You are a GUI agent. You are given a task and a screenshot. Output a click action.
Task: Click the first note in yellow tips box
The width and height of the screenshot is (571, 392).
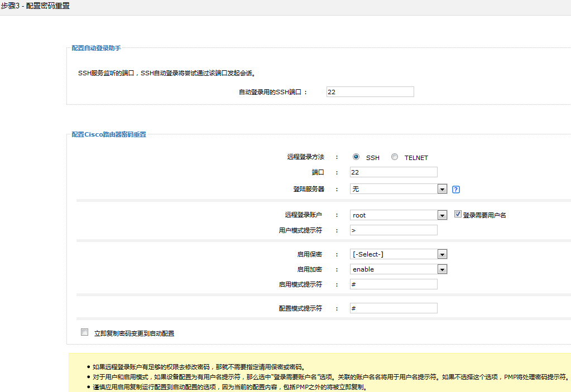point(199,367)
